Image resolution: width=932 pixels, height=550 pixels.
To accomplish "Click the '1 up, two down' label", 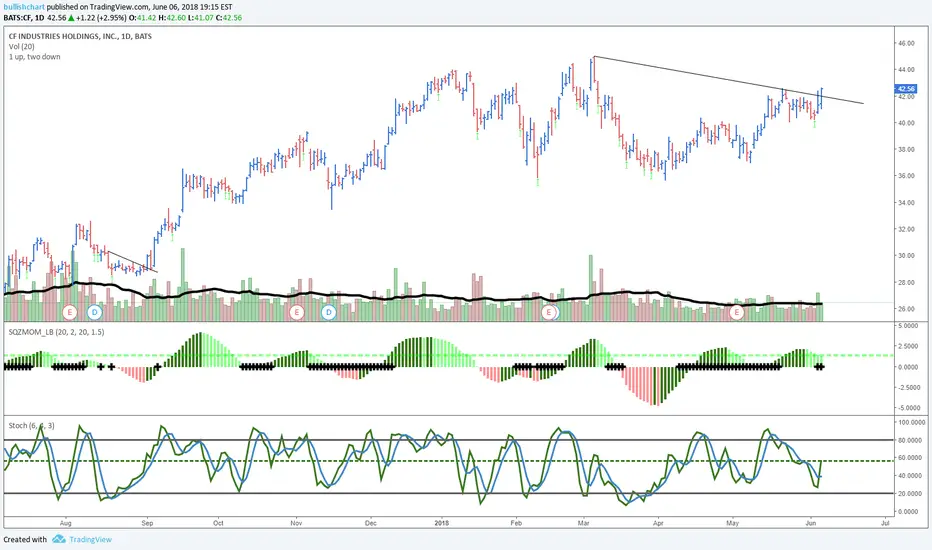I will [34, 56].
